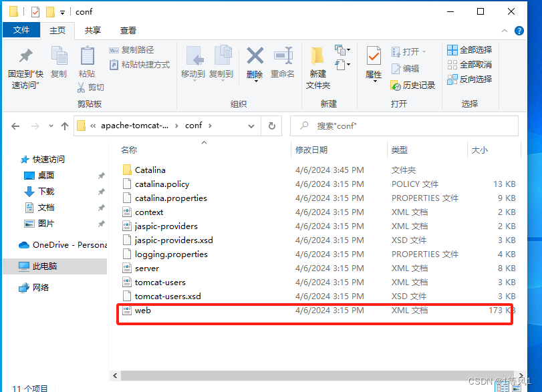Click Select none (全部取消)
The width and height of the screenshot is (542, 392).
click(x=469, y=65)
